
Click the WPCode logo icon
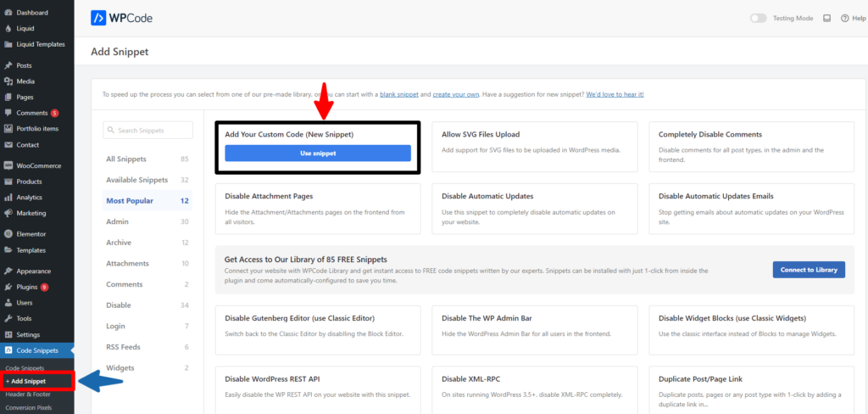coord(99,18)
